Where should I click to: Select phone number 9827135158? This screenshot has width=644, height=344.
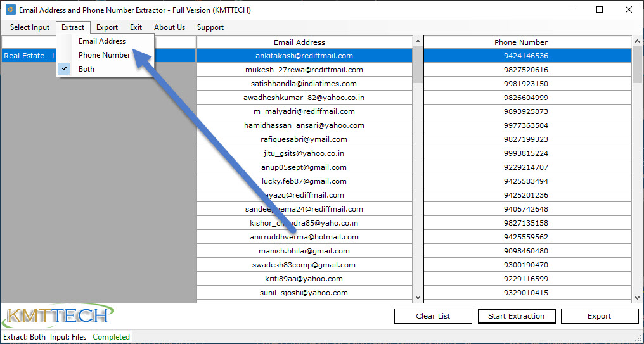click(x=528, y=223)
